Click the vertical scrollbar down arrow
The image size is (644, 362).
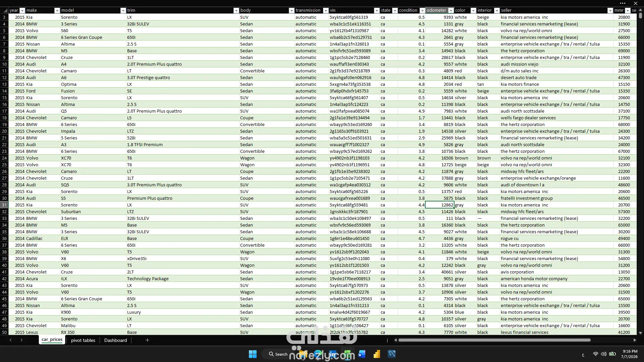click(x=640, y=333)
